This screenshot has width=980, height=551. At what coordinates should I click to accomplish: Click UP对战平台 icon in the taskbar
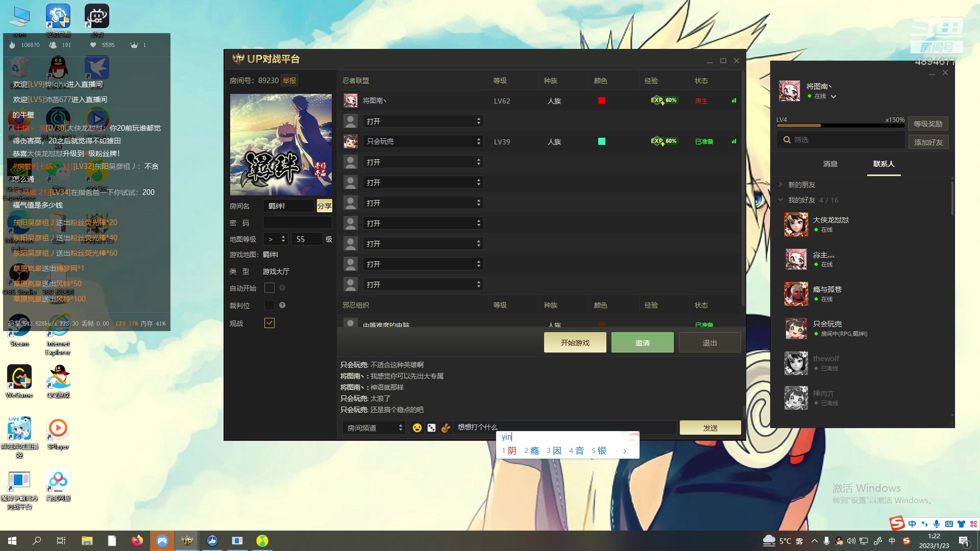click(187, 541)
